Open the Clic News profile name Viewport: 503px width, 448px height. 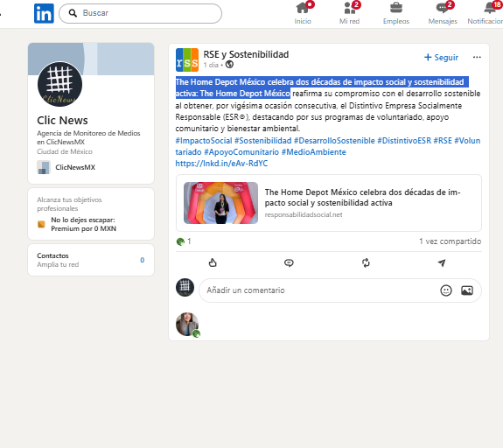[62, 121]
